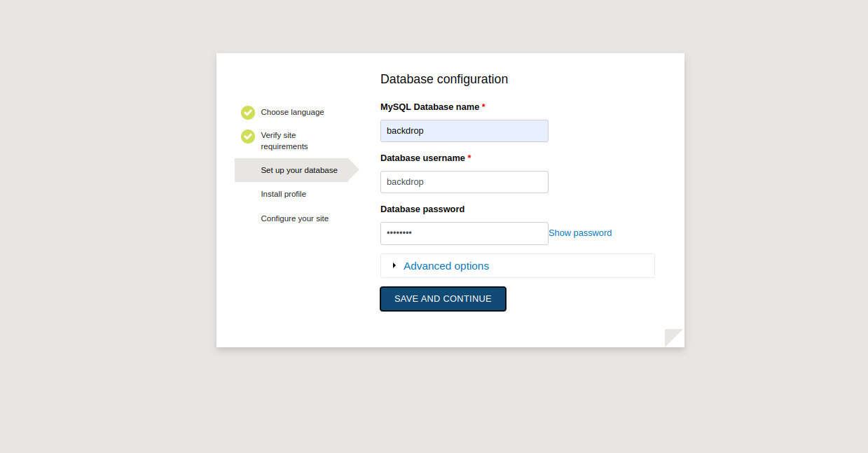
Task: Click the Database configuration heading
Action: click(444, 79)
